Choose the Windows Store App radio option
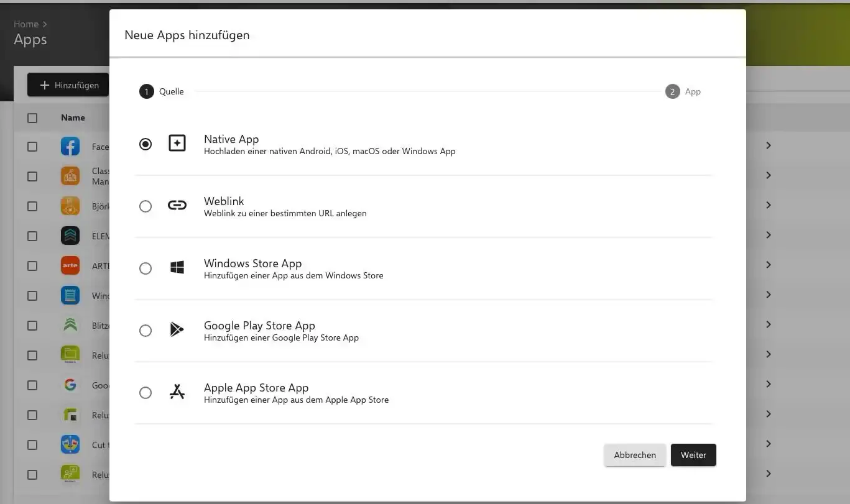Image resolution: width=850 pixels, height=504 pixels. (146, 268)
